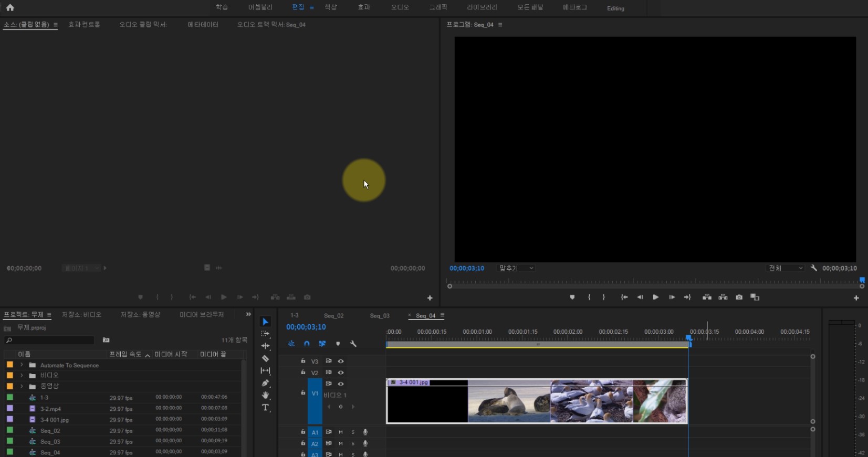
Task: Click the project panel search field
Action: [53, 341]
